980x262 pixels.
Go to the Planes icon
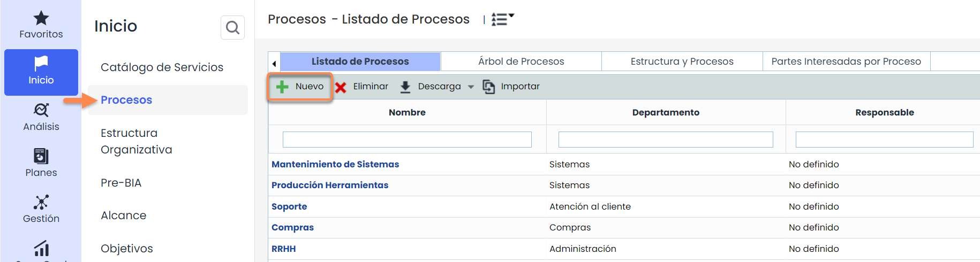[41, 156]
